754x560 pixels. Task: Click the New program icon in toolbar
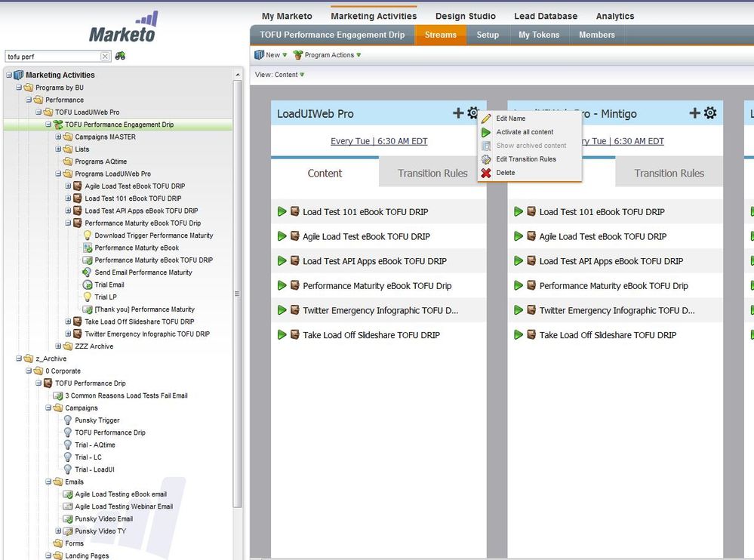[259, 55]
